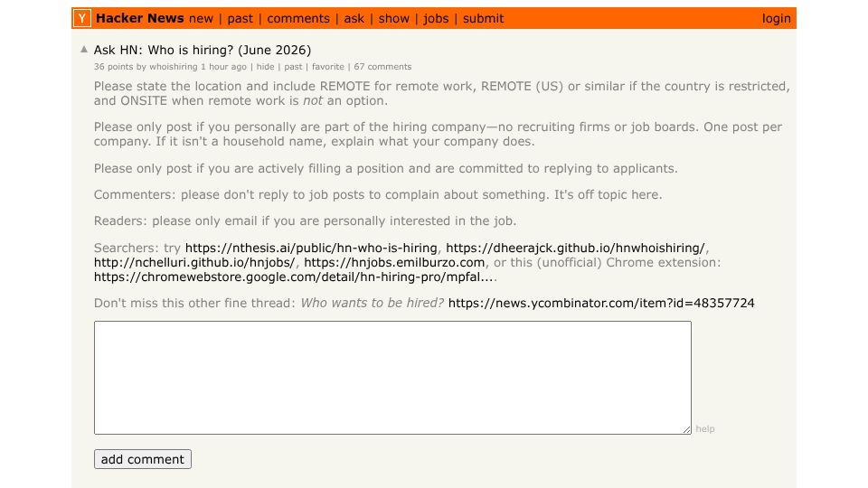Favorite this post
The height and width of the screenshot is (488, 868).
pos(327,66)
